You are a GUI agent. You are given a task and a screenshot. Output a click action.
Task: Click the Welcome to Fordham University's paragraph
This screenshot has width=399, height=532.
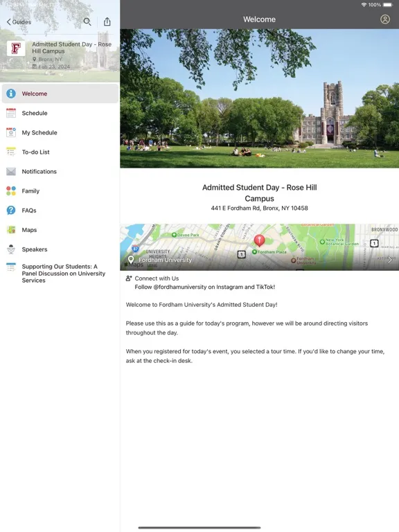pyautogui.click(x=202, y=305)
